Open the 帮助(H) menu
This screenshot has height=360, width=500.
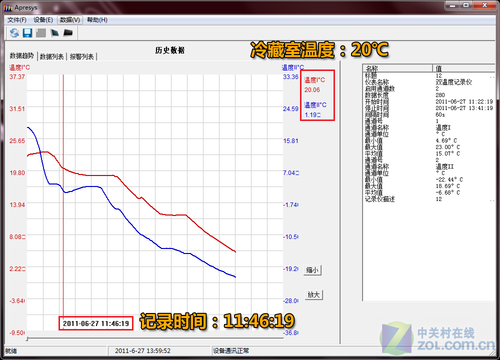97,20
